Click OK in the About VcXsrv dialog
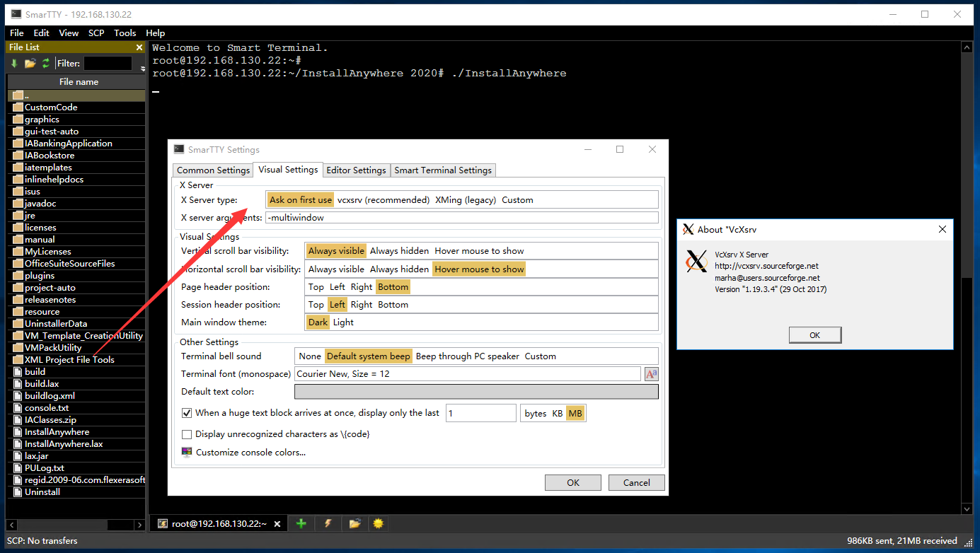Image resolution: width=980 pixels, height=553 pixels. pos(815,335)
